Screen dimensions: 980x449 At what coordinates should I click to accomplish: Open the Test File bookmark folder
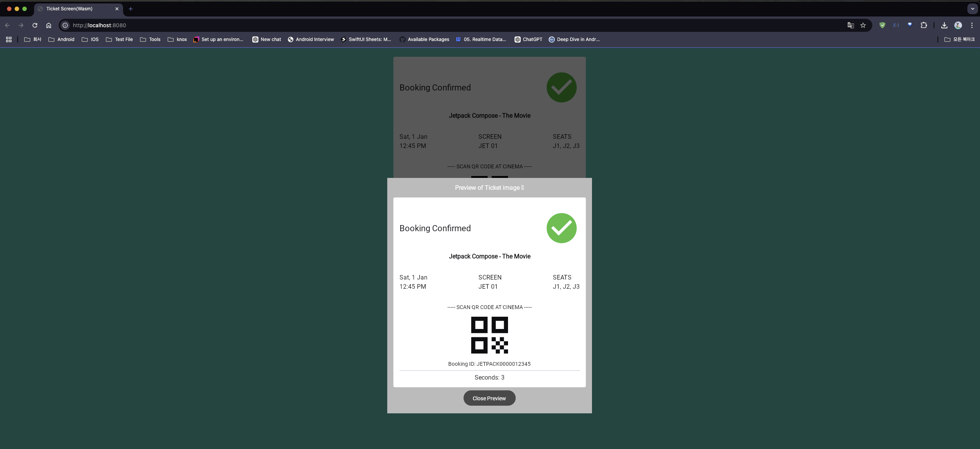(x=119, y=39)
